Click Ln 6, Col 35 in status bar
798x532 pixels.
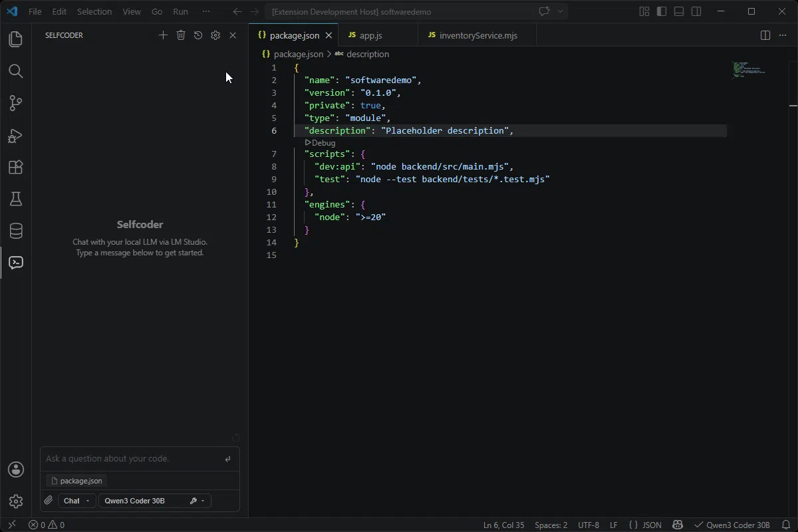coord(503,525)
